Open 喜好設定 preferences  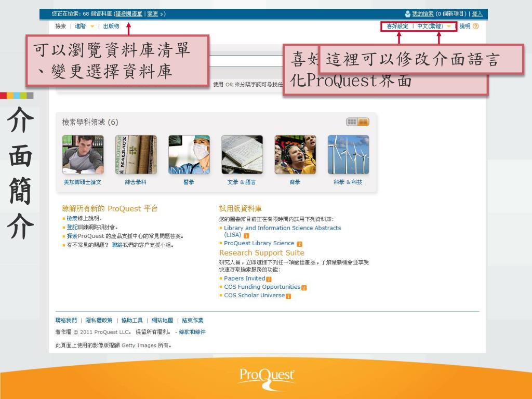pyautogui.click(x=397, y=26)
